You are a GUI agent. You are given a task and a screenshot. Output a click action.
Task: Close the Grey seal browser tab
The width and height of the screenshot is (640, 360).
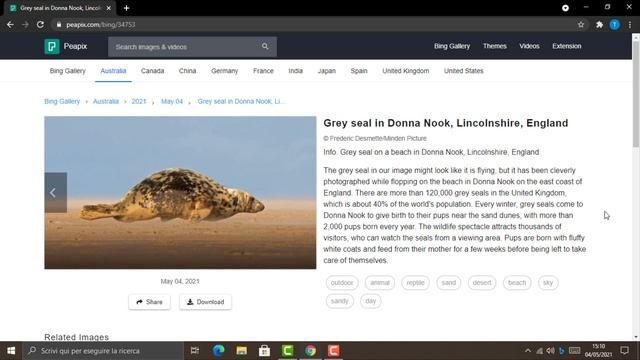[109, 8]
